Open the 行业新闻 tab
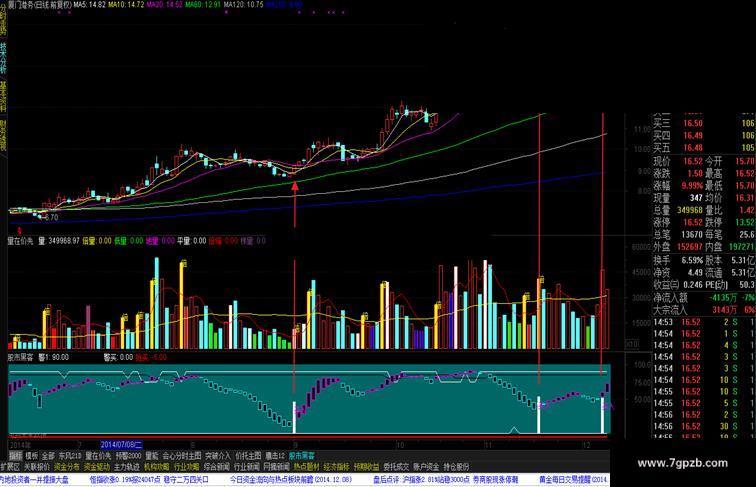 [x=246, y=467]
